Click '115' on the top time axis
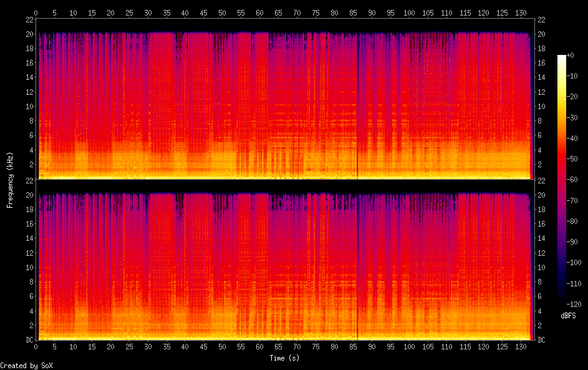The image size is (588, 370). coord(465,12)
